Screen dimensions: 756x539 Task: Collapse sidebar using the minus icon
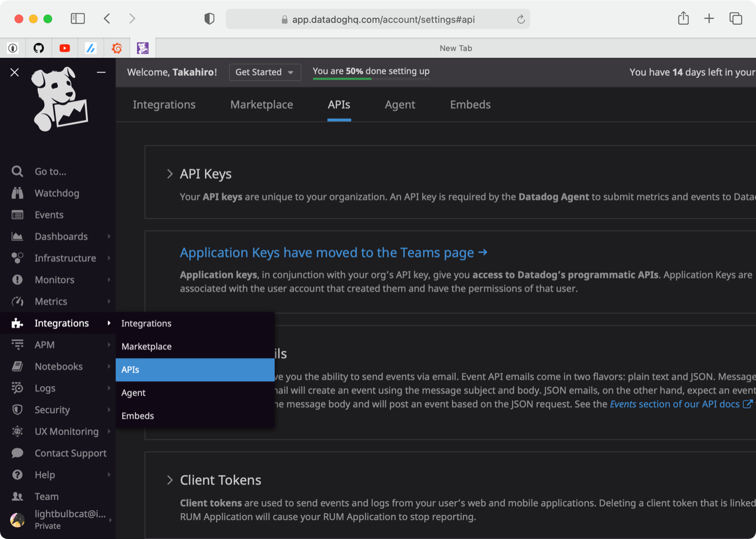101,72
